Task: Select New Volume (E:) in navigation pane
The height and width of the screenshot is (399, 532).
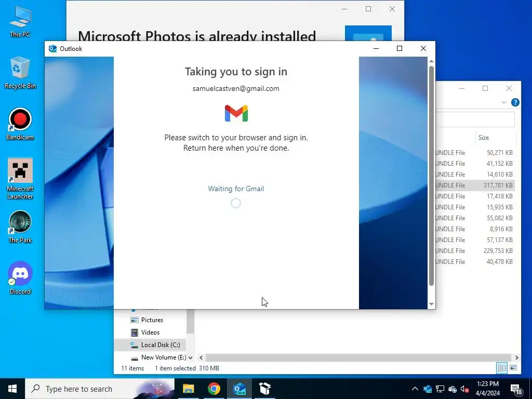Action: point(159,357)
